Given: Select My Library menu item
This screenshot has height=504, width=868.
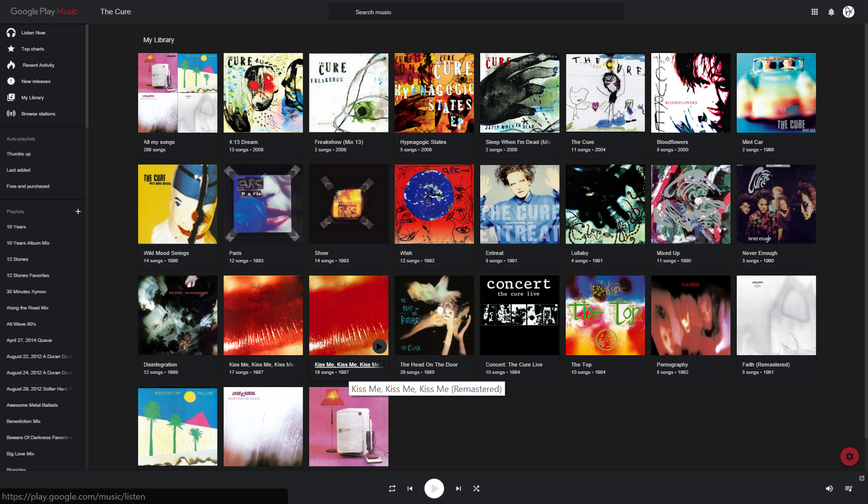Looking at the screenshot, I should [32, 98].
